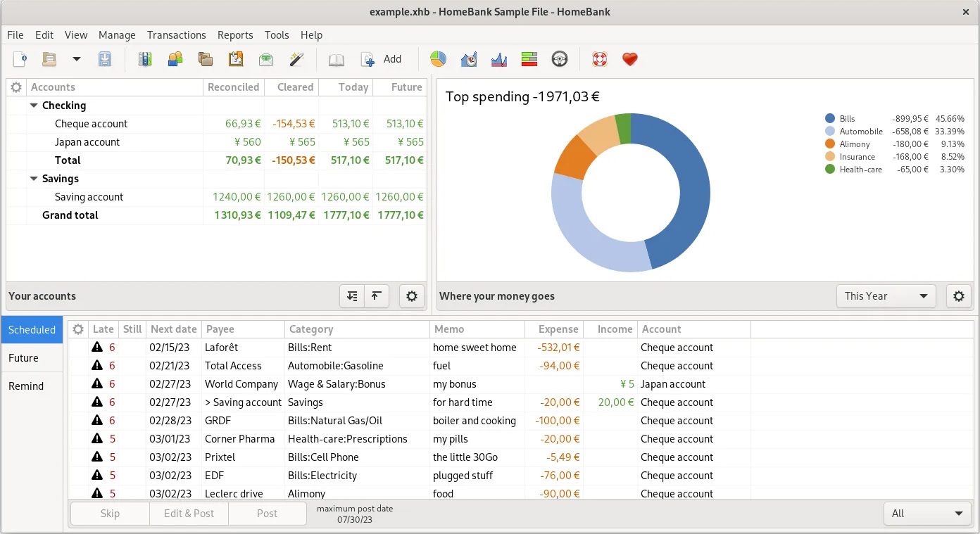Click the red heart donate icon
The width and height of the screenshot is (980, 534).
click(630, 60)
